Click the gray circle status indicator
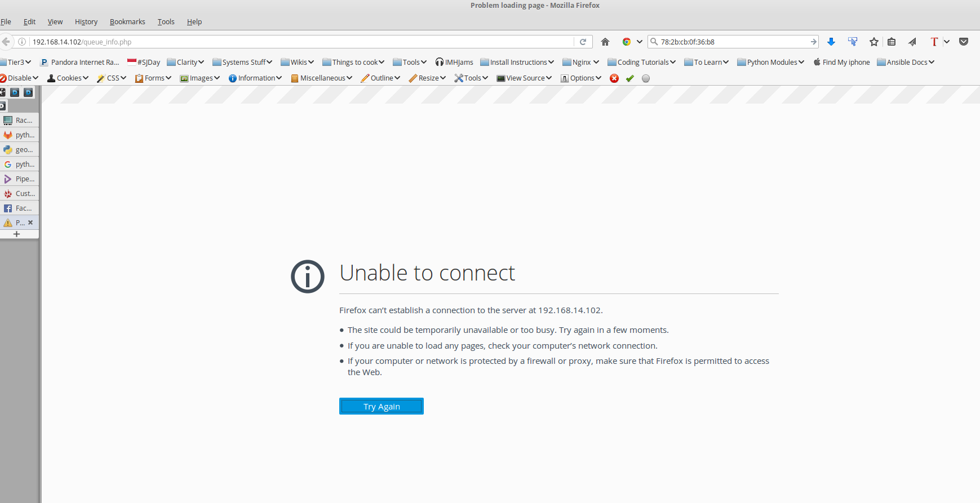The image size is (980, 503). 646,78
